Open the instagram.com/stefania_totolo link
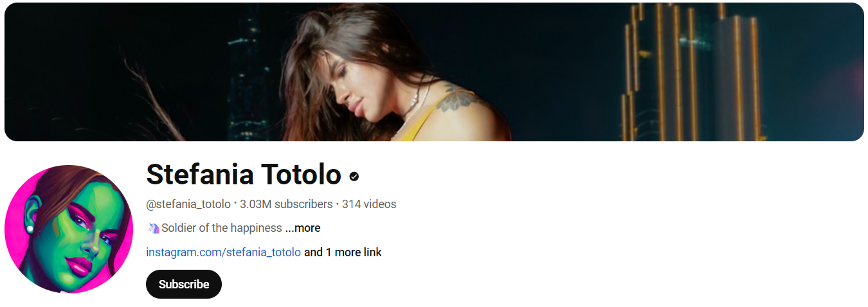 click(223, 252)
